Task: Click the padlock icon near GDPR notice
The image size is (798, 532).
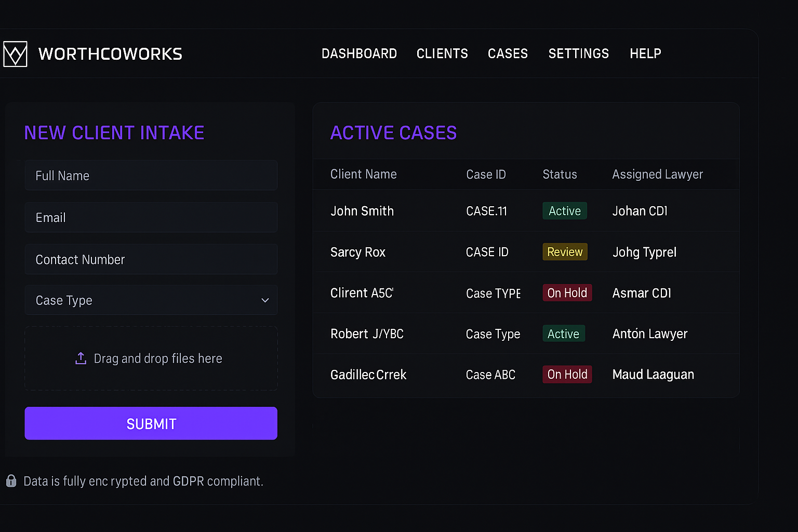Action: tap(11, 481)
